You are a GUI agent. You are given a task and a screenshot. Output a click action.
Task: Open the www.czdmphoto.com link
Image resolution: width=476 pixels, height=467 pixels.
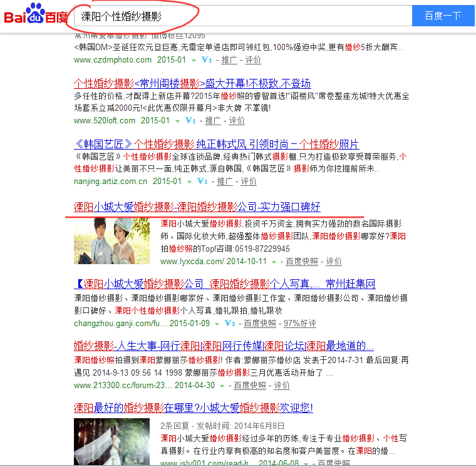tap(113, 59)
